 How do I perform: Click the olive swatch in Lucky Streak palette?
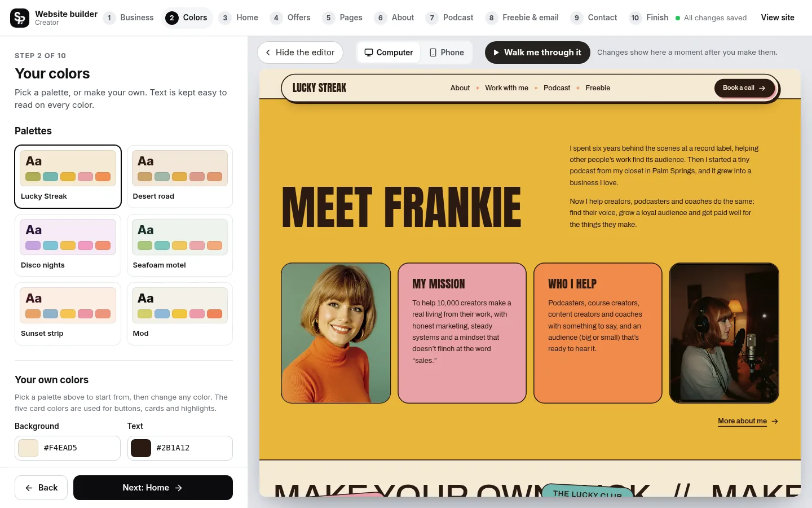coord(33,177)
